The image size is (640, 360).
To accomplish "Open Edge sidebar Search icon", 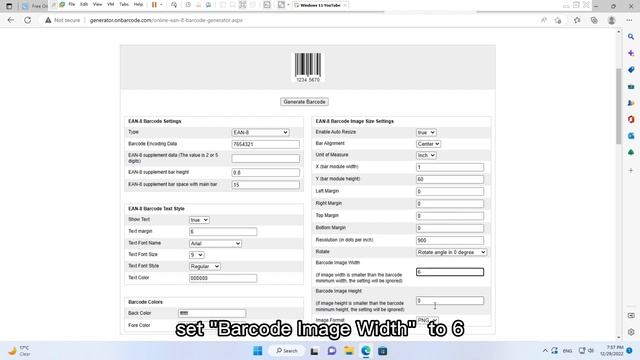I will pyautogui.click(x=631, y=37).
